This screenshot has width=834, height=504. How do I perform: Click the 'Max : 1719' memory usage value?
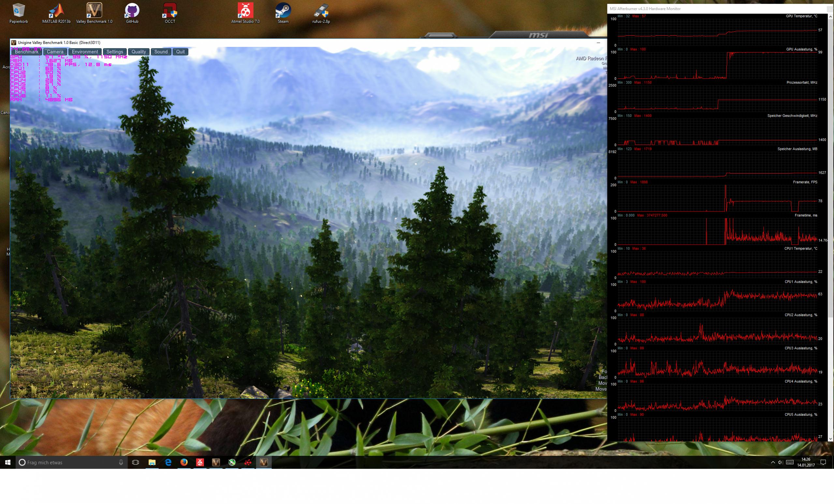(x=642, y=149)
